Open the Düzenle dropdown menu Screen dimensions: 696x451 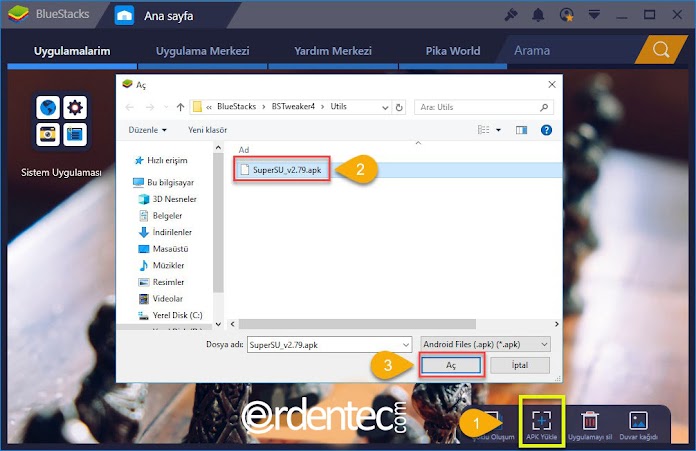click(x=147, y=130)
